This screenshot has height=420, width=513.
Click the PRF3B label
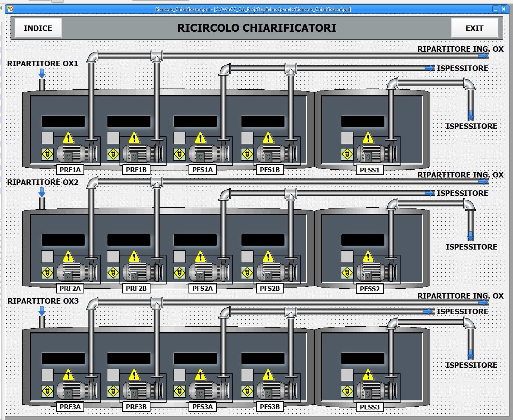click(x=136, y=407)
